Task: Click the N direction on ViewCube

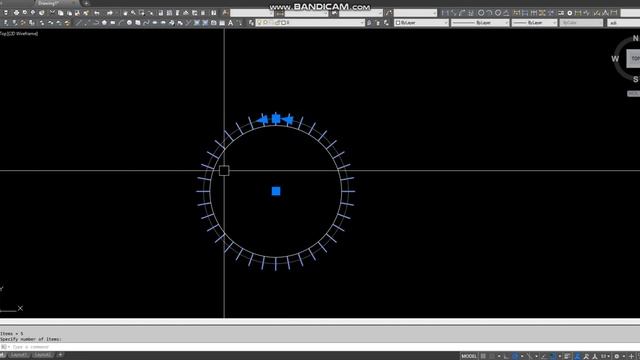Action: point(636,38)
